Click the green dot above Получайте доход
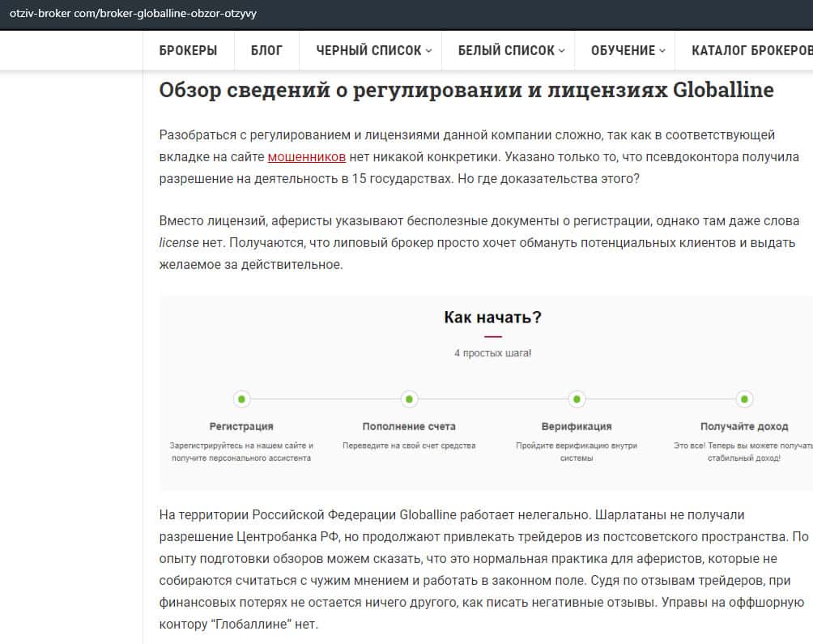 [x=744, y=399]
